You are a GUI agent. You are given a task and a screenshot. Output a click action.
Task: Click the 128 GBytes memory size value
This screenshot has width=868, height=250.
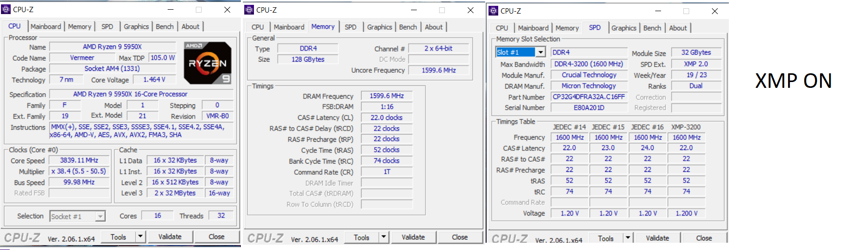[308, 59]
